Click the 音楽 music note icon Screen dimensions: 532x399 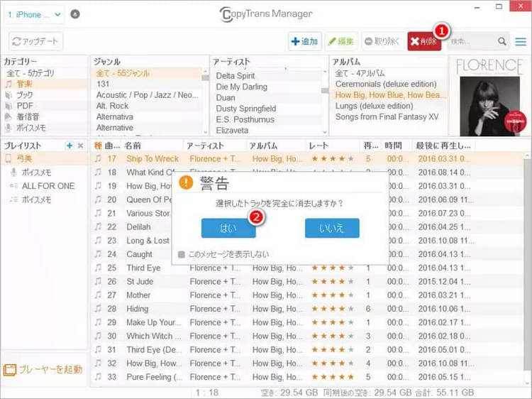pyautogui.click(x=9, y=84)
